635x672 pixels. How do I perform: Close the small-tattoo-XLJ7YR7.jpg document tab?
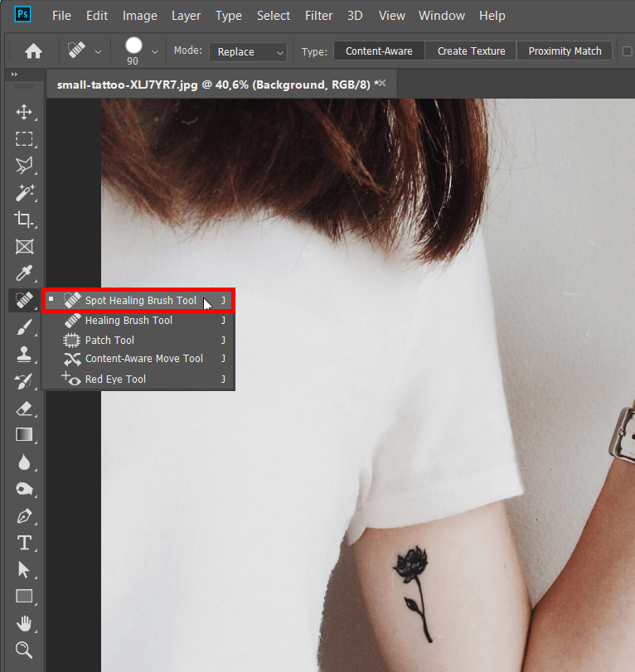coord(382,83)
